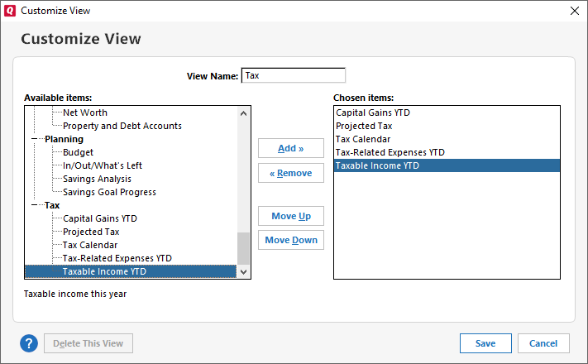Select Budget under Planning
588x364 pixels.
tap(78, 152)
